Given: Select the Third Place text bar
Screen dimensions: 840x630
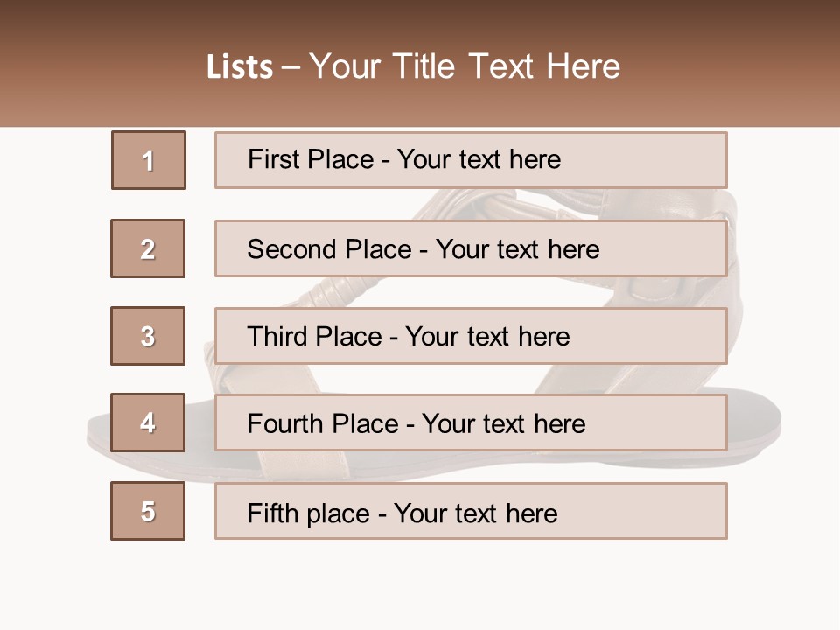Looking at the screenshot, I should [x=471, y=336].
